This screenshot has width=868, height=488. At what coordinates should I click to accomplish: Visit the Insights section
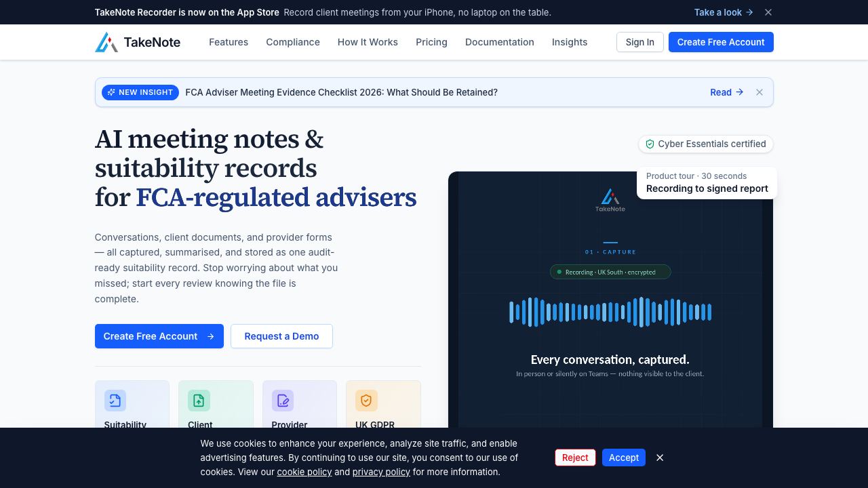tap(570, 42)
